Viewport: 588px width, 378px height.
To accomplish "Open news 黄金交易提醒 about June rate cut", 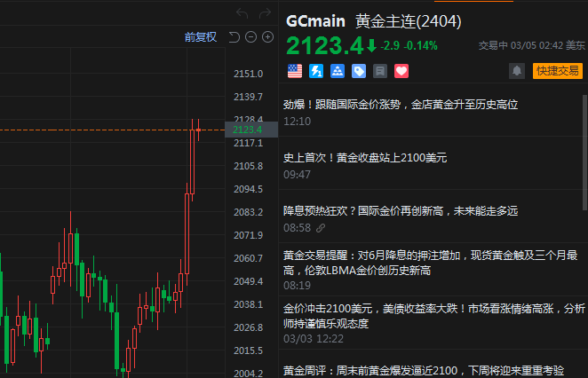I will click(430, 263).
